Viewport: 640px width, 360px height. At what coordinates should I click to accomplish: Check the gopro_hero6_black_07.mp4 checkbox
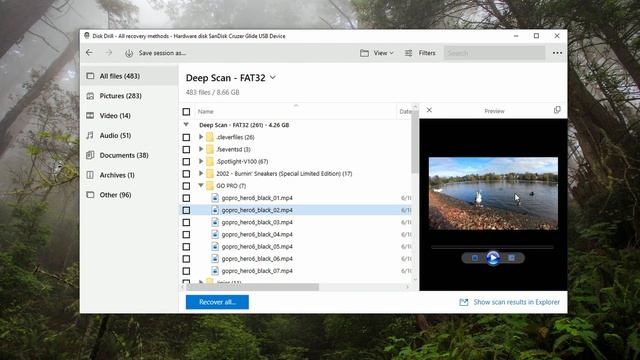tap(187, 271)
